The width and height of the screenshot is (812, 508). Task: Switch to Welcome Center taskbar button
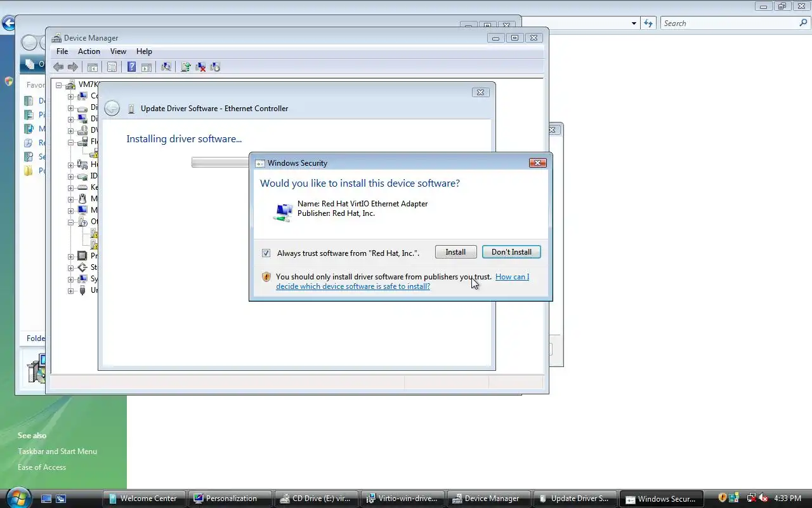click(144, 498)
